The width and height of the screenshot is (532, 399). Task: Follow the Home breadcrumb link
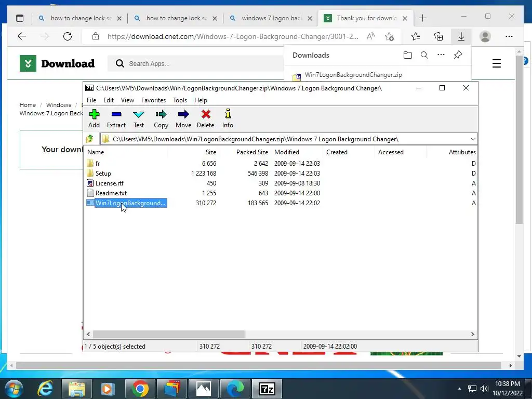tap(28, 105)
